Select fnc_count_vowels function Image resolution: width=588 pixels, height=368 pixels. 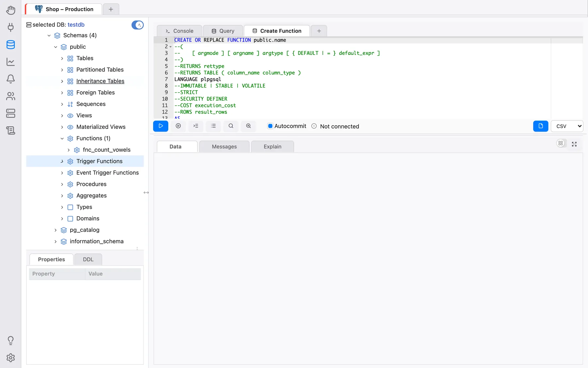coord(106,150)
